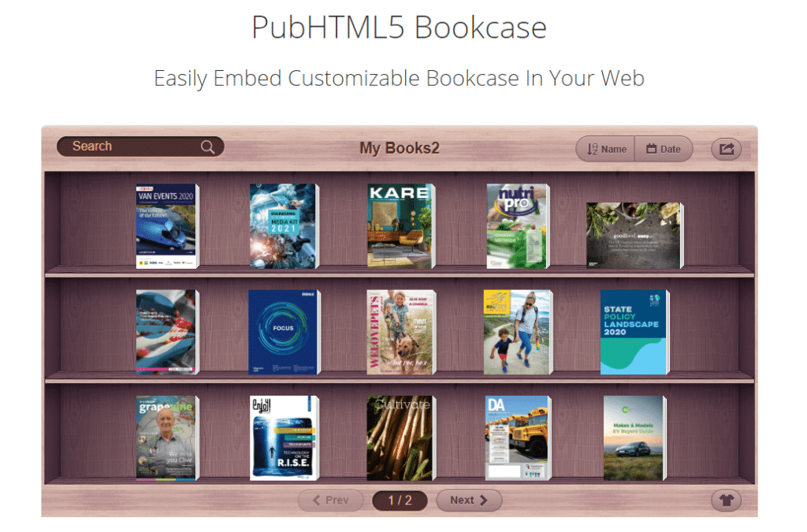
Task: Open the DA school bus magazine
Action: (516, 438)
